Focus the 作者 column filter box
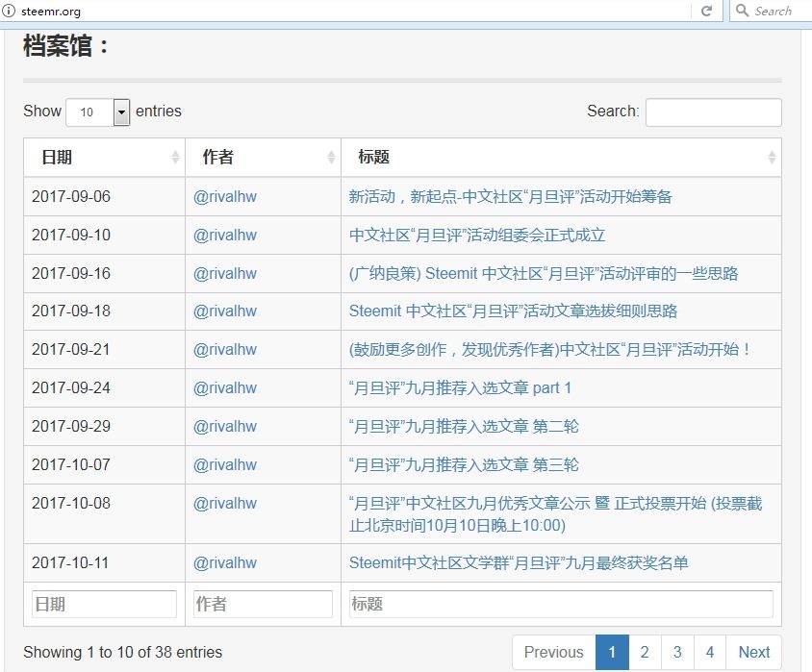The width and height of the screenshot is (812, 672). click(263, 604)
